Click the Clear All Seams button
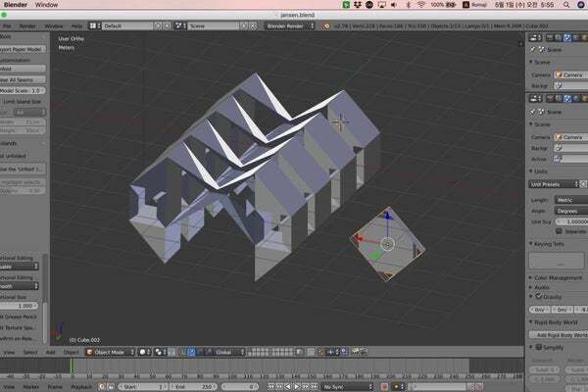The image size is (588, 392). coord(23,80)
